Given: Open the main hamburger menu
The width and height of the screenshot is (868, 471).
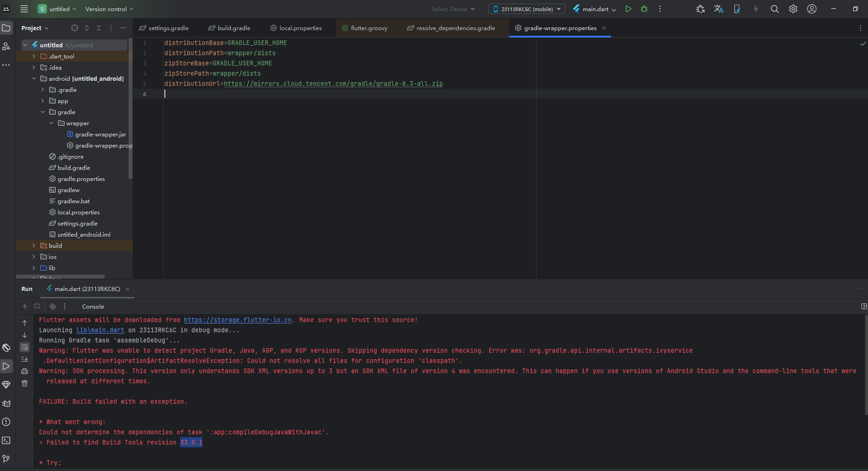Looking at the screenshot, I should pos(24,8).
